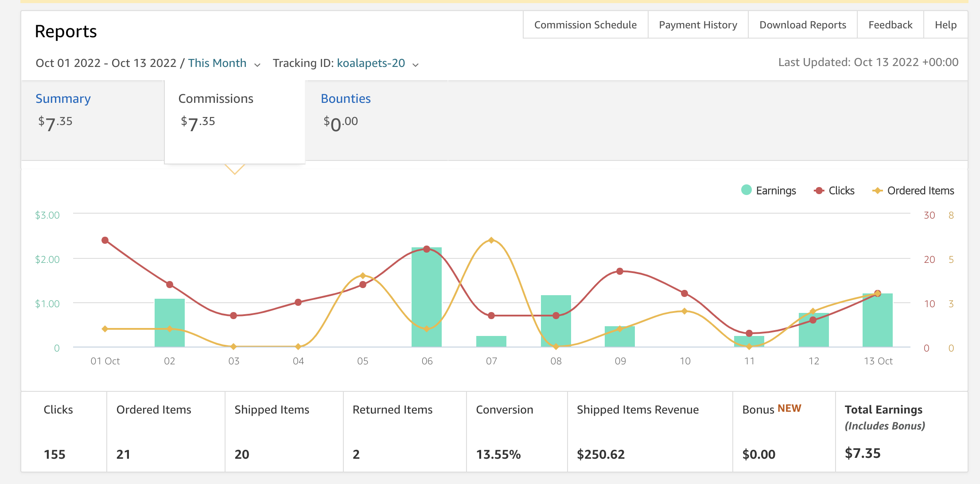Screen dimensions: 980x484
Task: Open Commission Schedule
Action: tap(585, 25)
